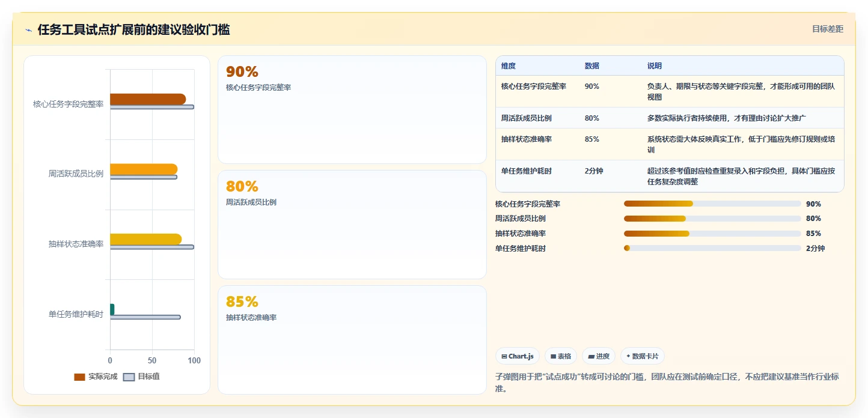Click the x-axis tick 50
The image size is (868, 418).
point(152,360)
